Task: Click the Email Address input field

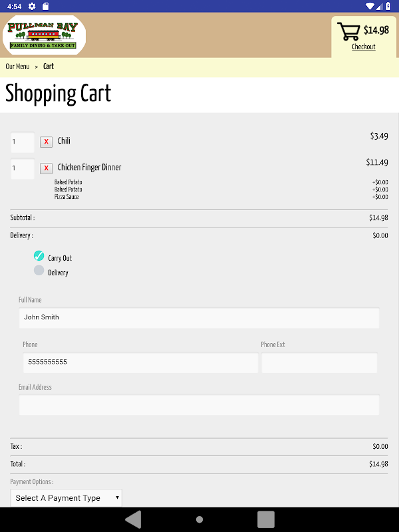Action: coord(198,404)
